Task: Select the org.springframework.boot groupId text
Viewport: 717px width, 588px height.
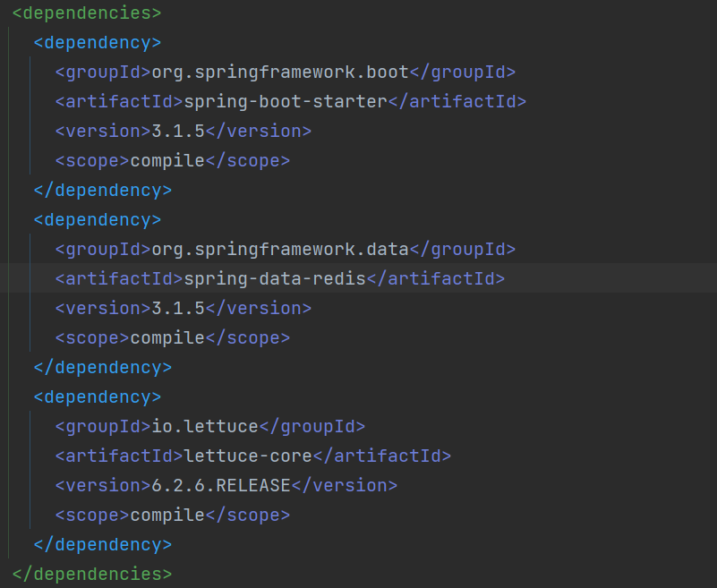Action: pos(277,72)
